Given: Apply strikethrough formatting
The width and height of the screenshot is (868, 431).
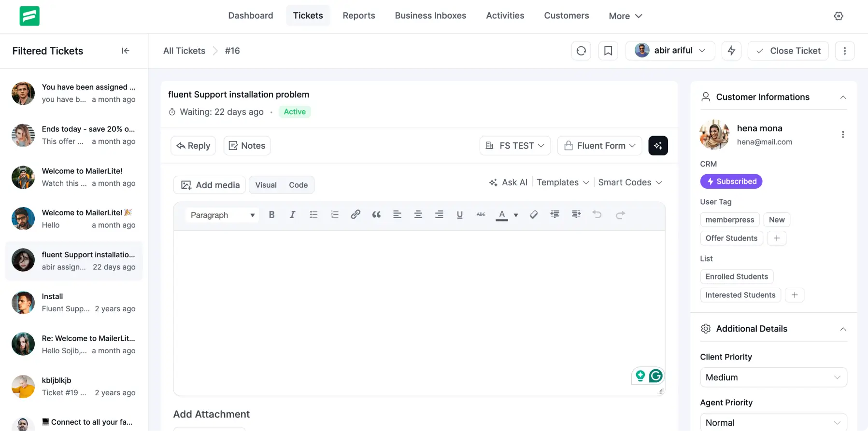Looking at the screenshot, I should [481, 215].
